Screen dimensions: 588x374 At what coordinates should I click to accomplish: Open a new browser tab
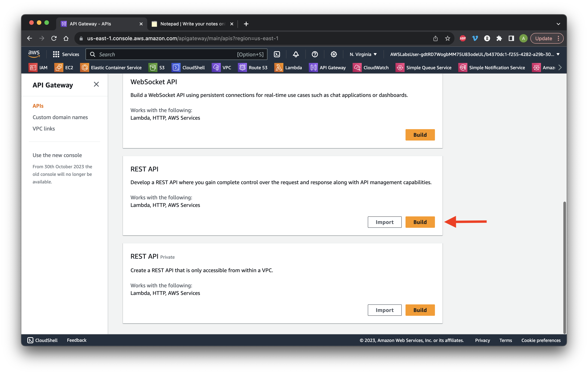[246, 24]
